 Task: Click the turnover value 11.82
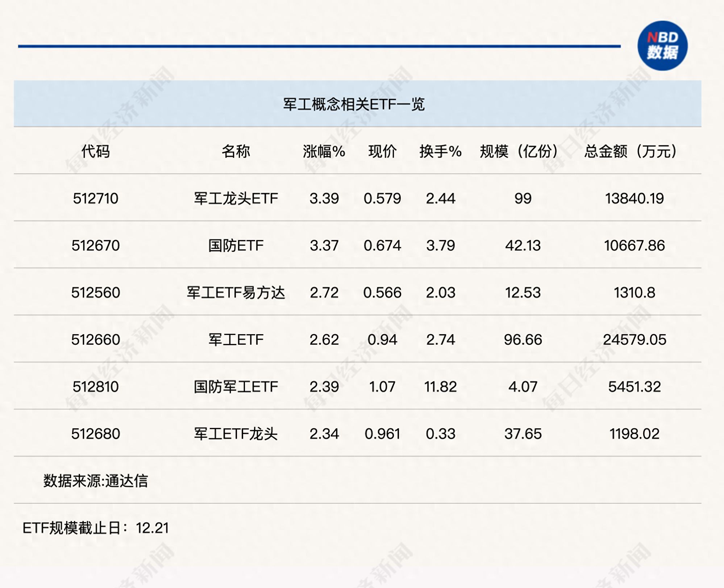pyautogui.click(x=440, y=387)
